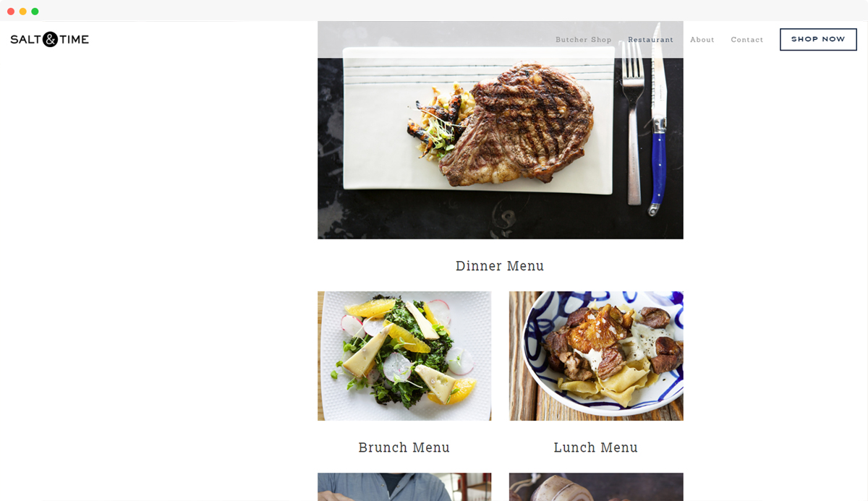Click the red close window button

tap(11, 12)
